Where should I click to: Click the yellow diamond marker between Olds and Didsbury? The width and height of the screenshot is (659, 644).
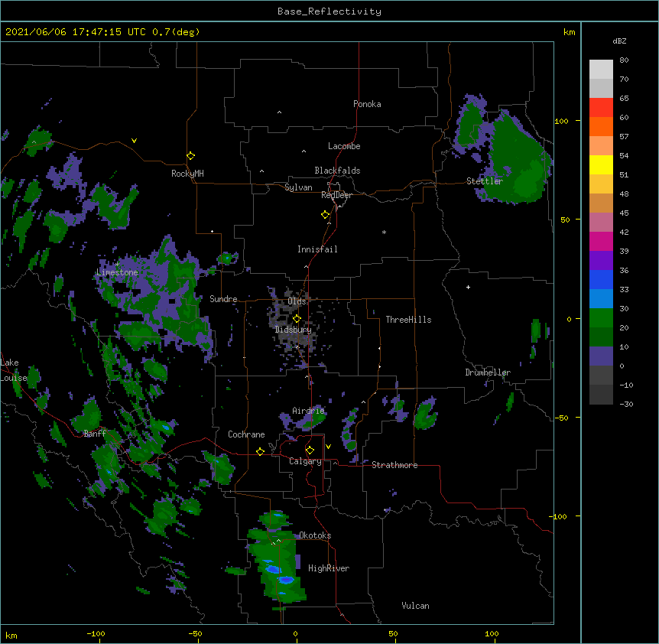click(x=297, y=319)
